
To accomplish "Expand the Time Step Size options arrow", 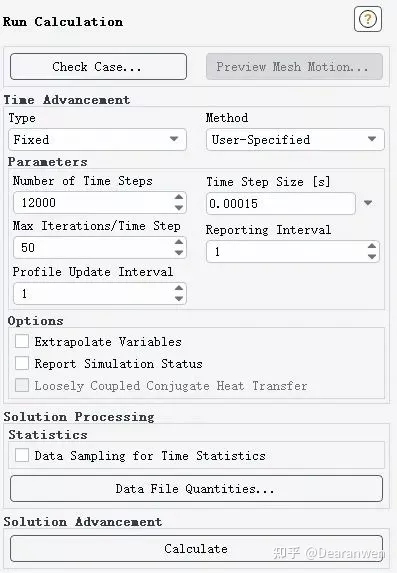I will click(368, 203).
